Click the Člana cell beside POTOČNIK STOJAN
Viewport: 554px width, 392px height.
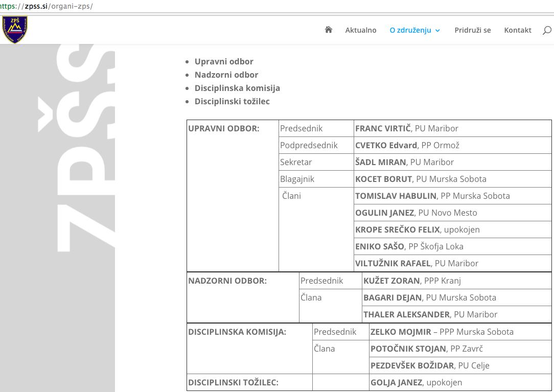[x=341, y=357]
